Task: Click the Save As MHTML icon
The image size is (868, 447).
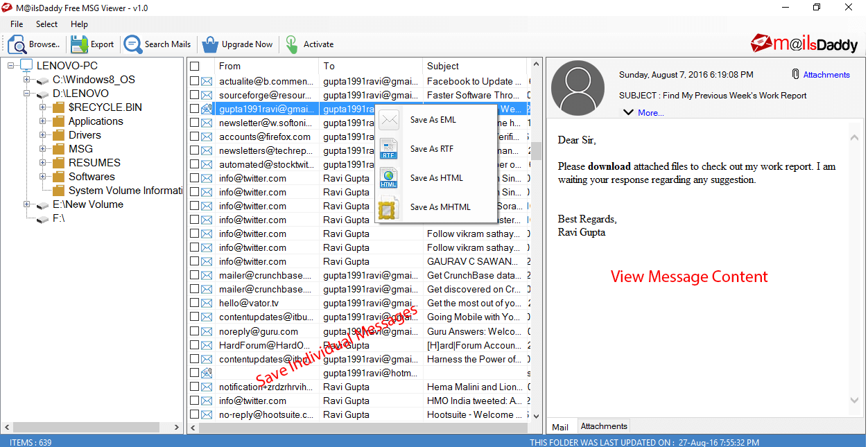Action: click(389, 207)
